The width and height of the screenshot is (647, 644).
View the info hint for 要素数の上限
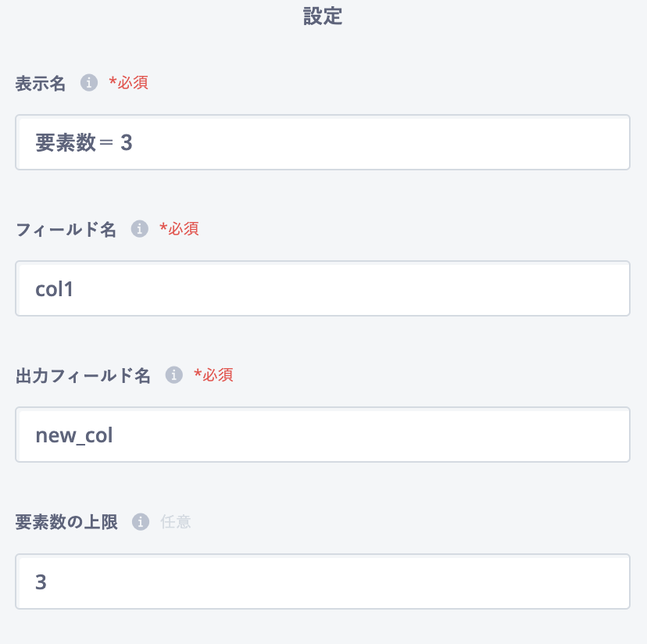coord(141,522)
